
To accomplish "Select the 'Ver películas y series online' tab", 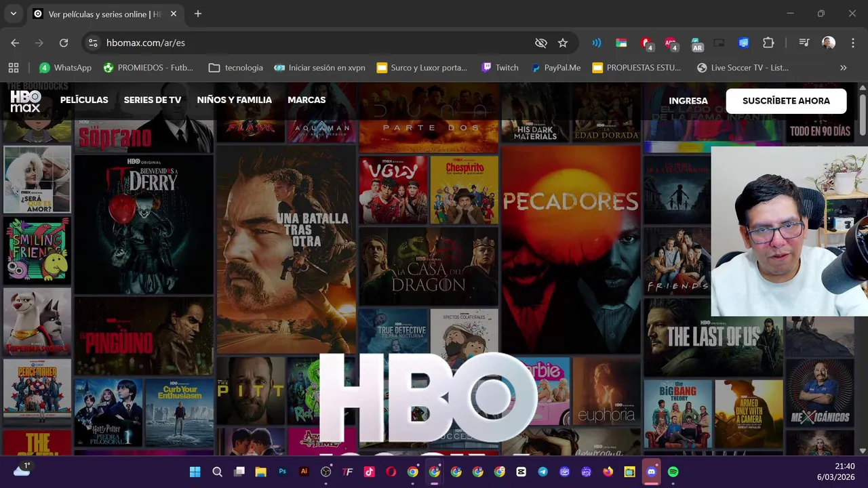I will [105, 14].
